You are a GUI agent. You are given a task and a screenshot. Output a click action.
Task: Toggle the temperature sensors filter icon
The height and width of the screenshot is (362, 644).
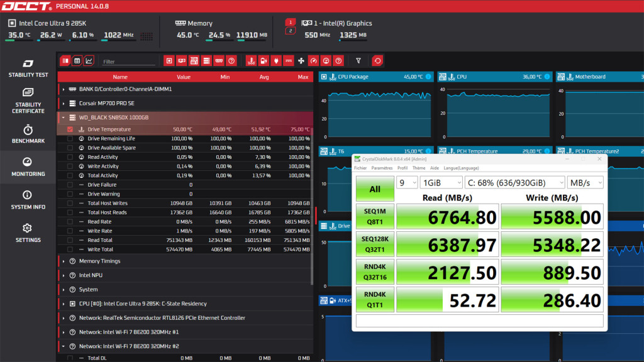click(251, 61)
